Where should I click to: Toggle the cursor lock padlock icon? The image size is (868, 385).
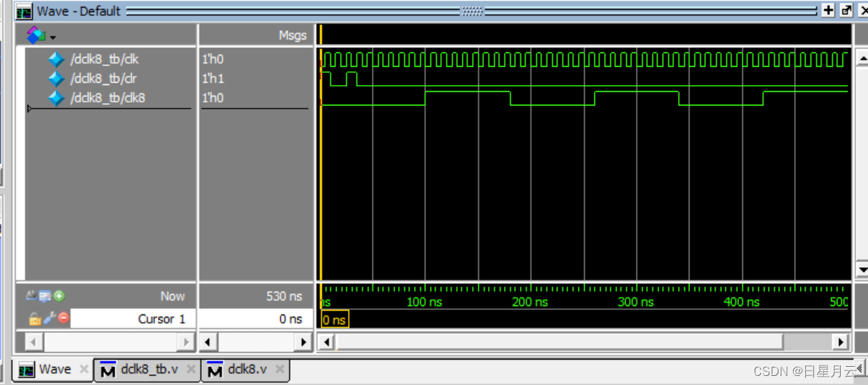(x=34, y=318)
